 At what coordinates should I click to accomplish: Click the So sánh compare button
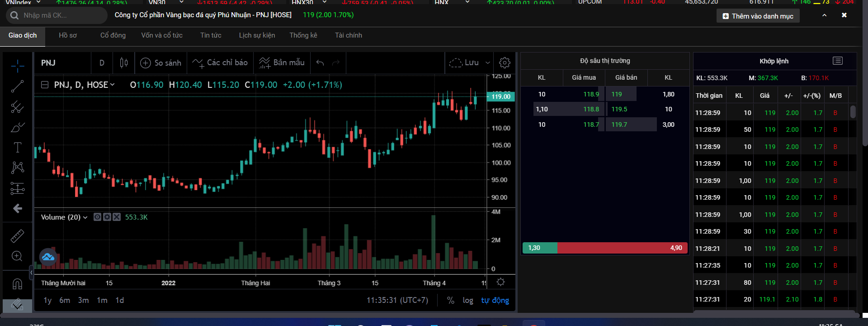(x=160, y=63)
